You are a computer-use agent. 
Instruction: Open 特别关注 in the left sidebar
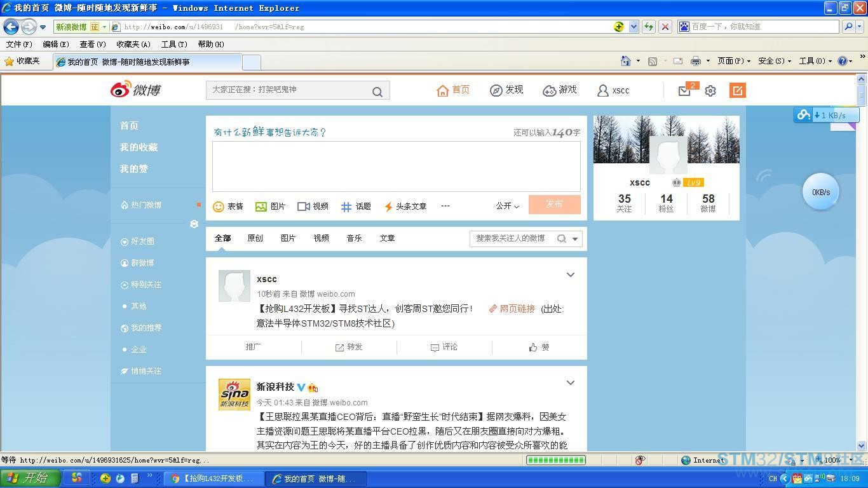pyautogui.click(x=141, y=285)
